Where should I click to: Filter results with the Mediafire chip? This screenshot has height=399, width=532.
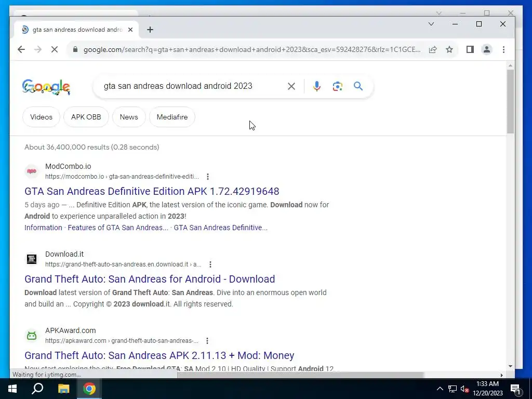[172, 117]
